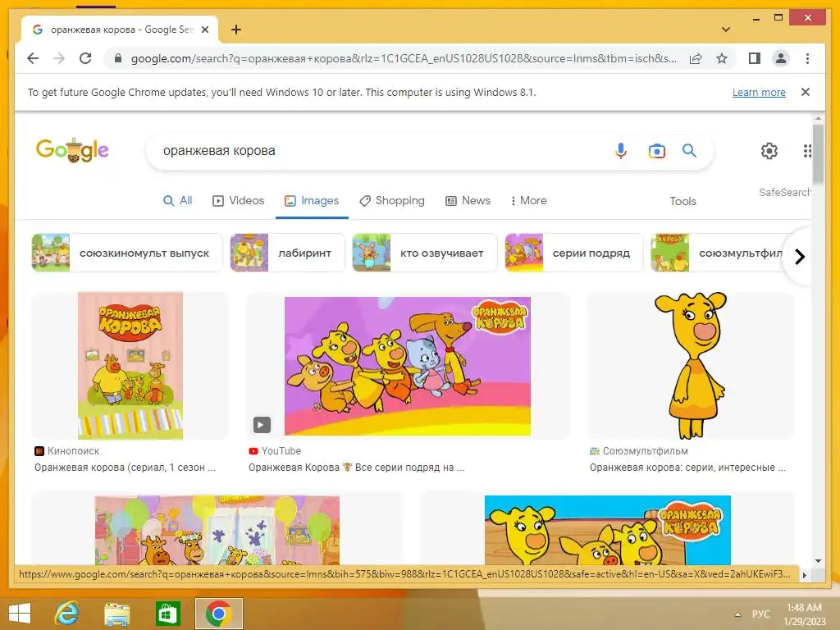The width and height of the screenshot is (840, 630).
Task: Switch to the News tab
Action: 468,201
